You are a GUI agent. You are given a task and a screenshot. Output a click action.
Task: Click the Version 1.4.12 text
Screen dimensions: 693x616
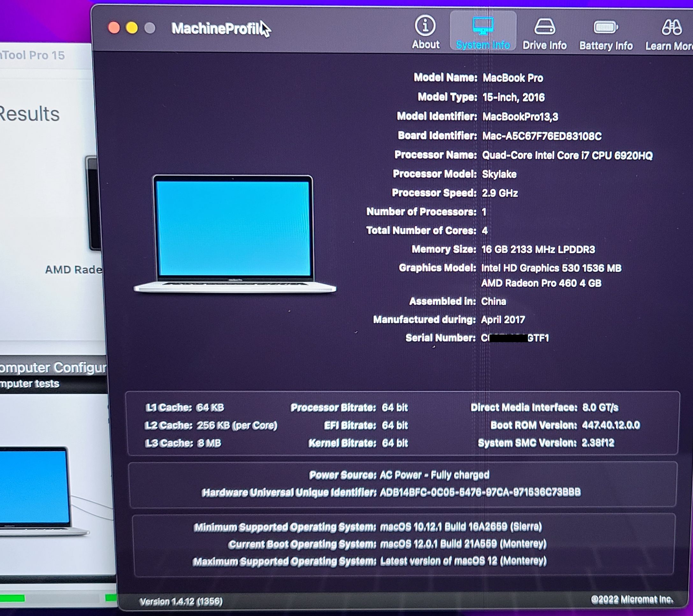(181, 601)
